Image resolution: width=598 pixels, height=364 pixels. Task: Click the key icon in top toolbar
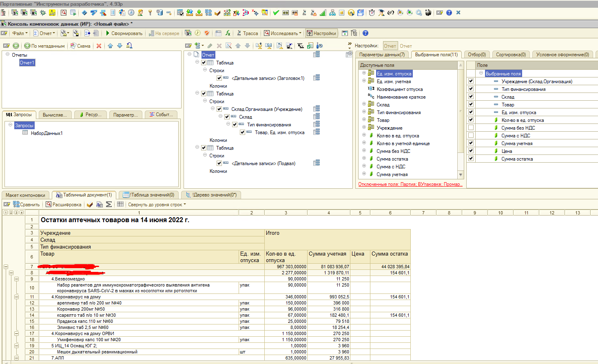[150, 13]
